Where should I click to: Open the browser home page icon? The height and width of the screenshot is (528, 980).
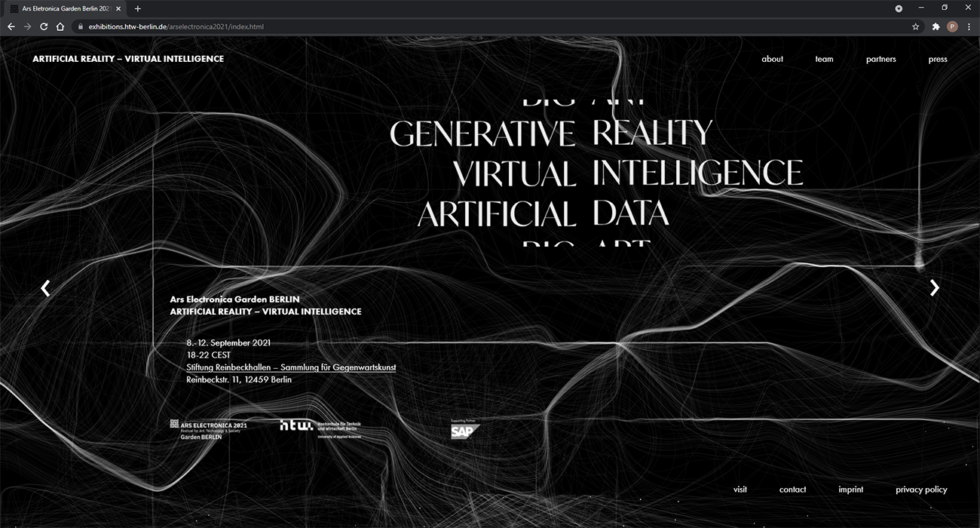click(60, 26)
